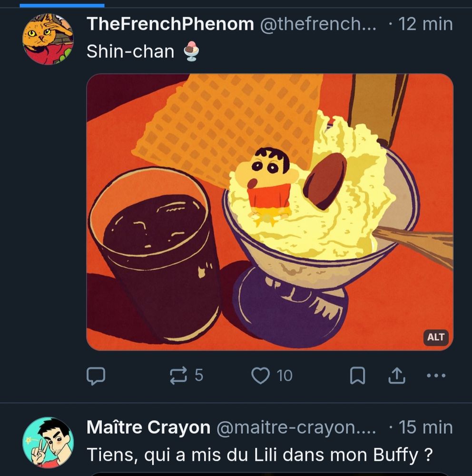
Task: Share the Shin-chan post
Action: tap(397, 376)
